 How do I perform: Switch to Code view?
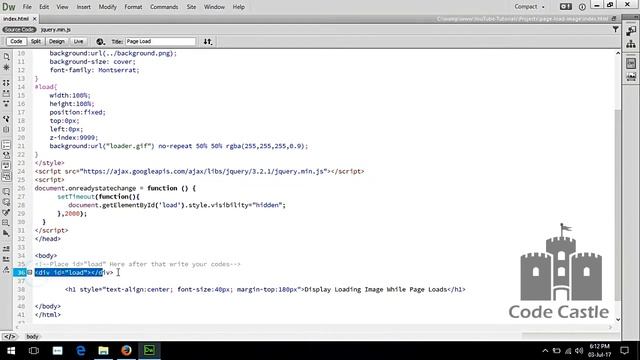click(16, 42)
